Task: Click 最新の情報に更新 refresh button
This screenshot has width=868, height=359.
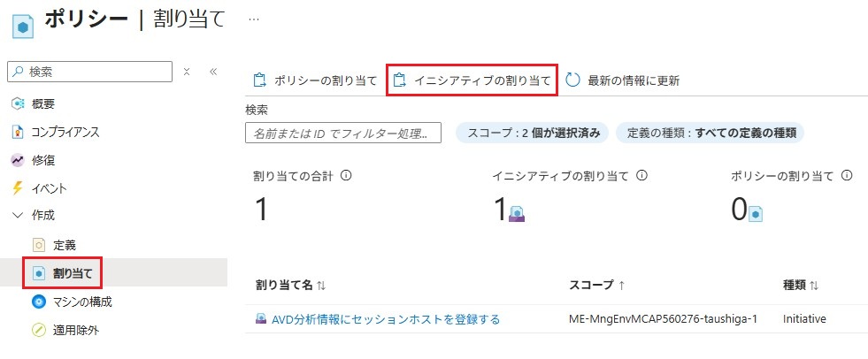Action: point(623,80)
